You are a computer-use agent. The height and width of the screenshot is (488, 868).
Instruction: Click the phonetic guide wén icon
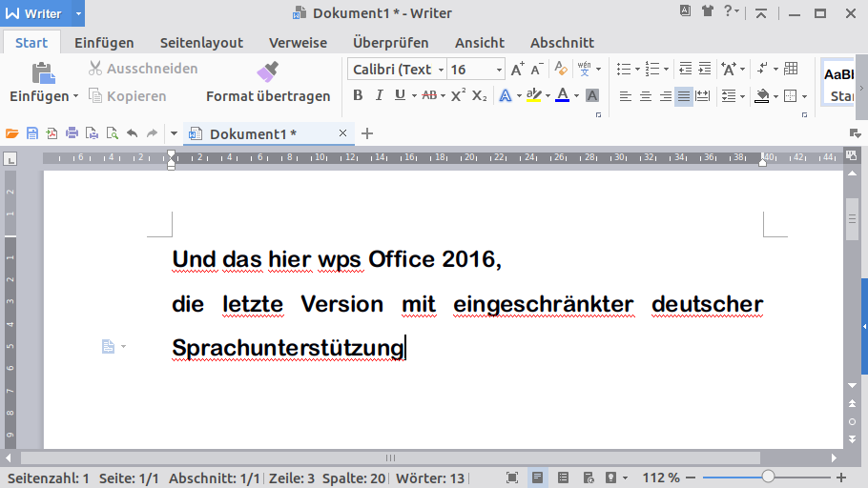point(584,69)
